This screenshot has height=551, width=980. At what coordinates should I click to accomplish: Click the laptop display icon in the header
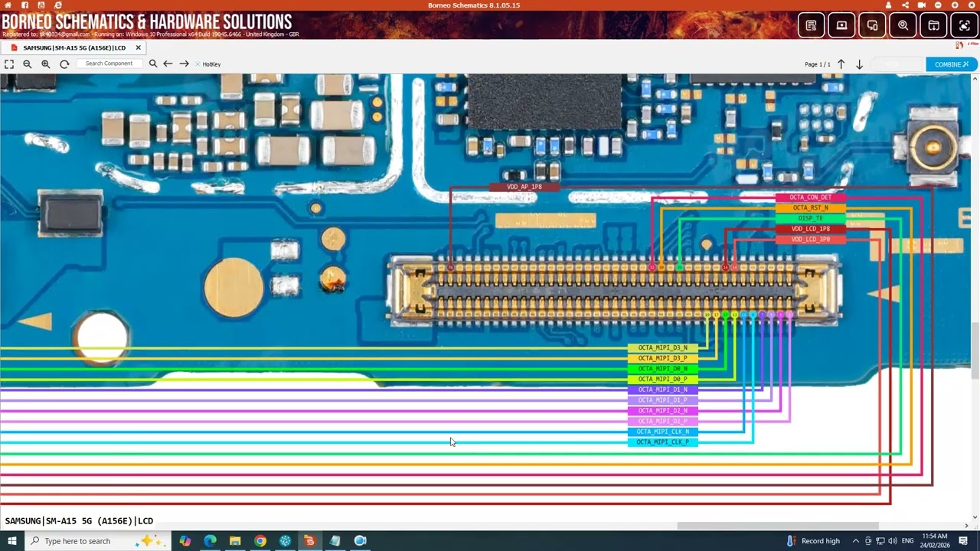841,25
